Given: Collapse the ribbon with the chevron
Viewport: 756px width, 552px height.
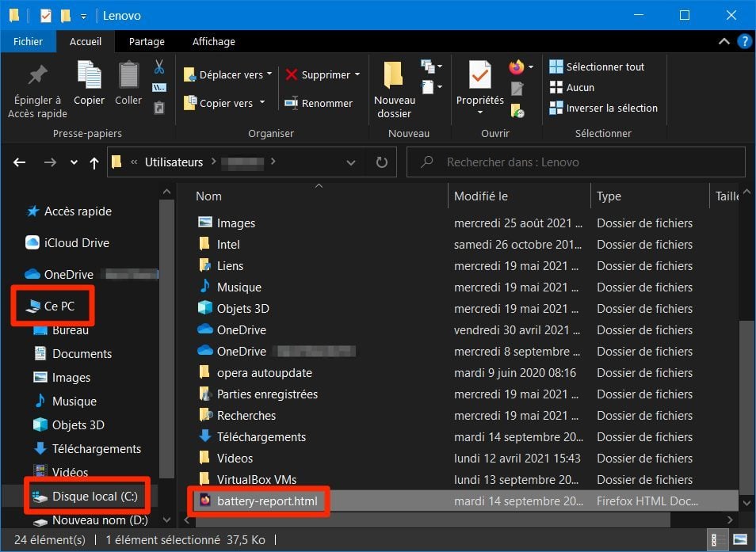Looking at the screenshot, I should coord(724,41).
